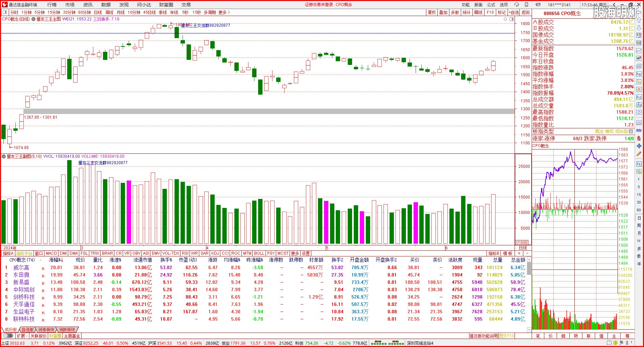Open the 公式 menu

click(x=491, y=5)
